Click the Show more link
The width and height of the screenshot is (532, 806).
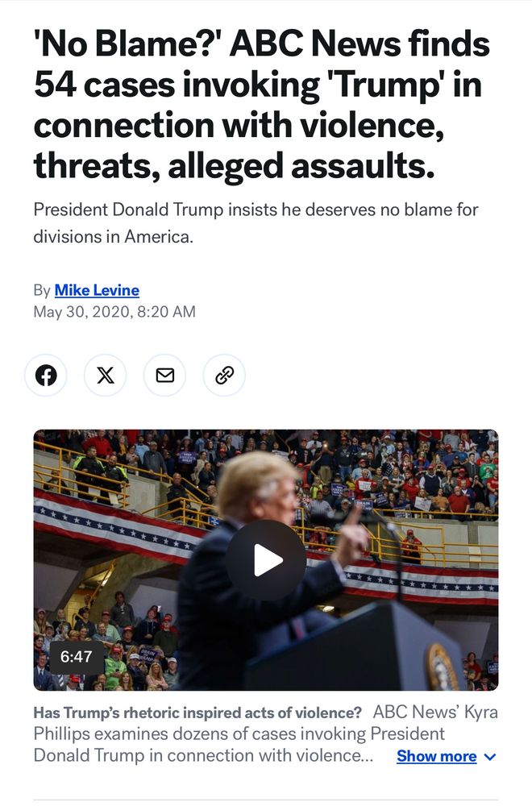(436, 757)
